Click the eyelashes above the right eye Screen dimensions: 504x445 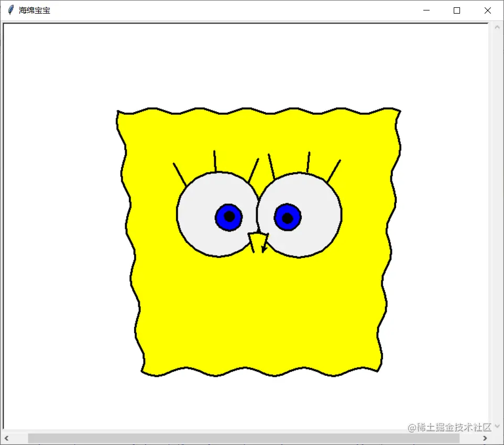309,160
